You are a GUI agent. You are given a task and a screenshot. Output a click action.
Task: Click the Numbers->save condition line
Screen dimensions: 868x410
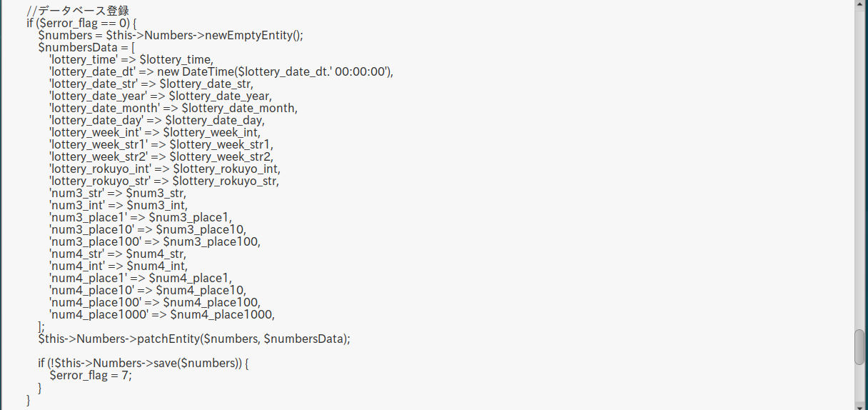(143, 363)
